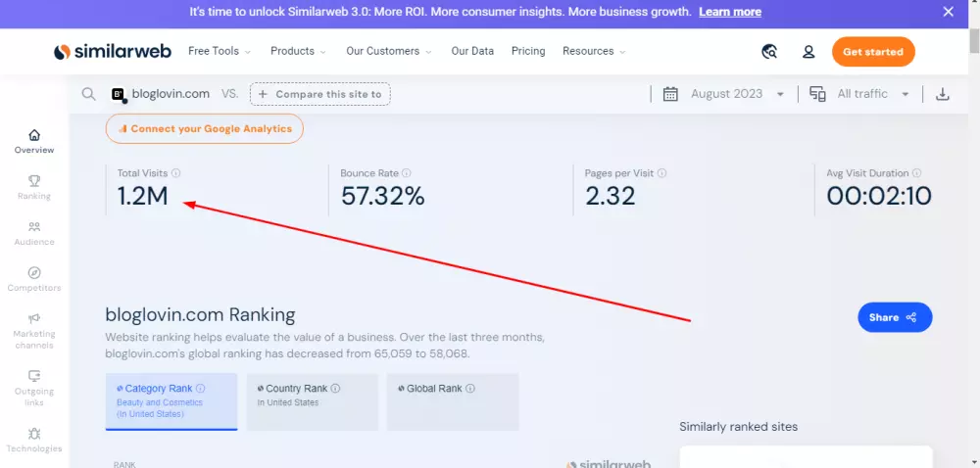This screenshot has height=468, width=980.
Task: Click the blue Share button
Action: 895,317
